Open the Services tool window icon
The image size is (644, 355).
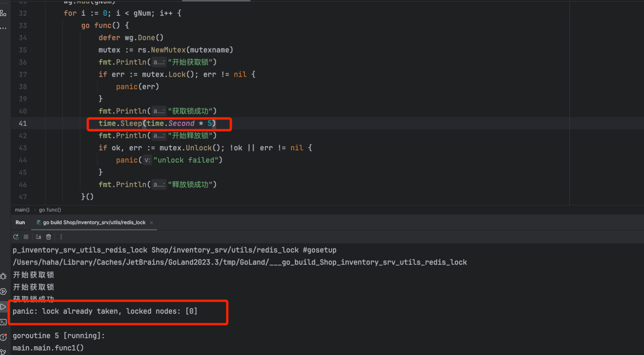(3, 291)
